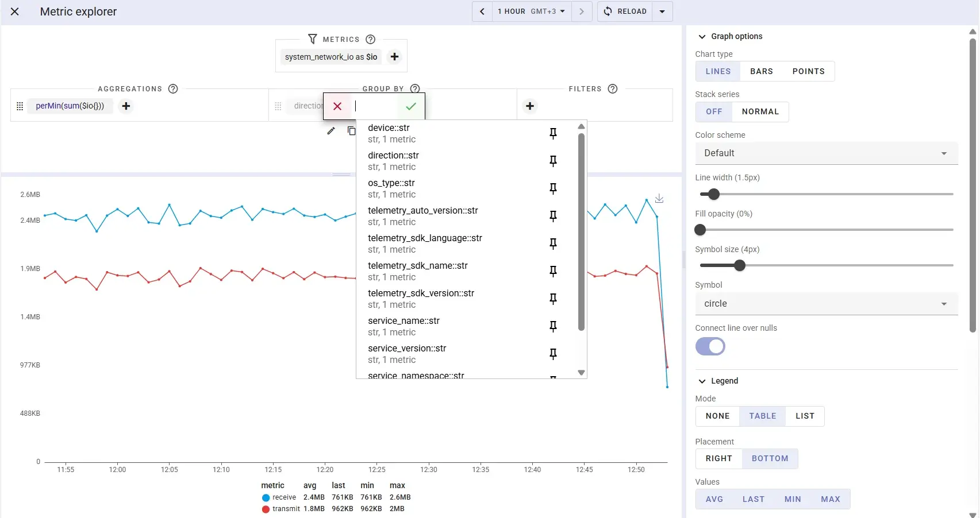Toggle the AVG legend value

[714, 499]
